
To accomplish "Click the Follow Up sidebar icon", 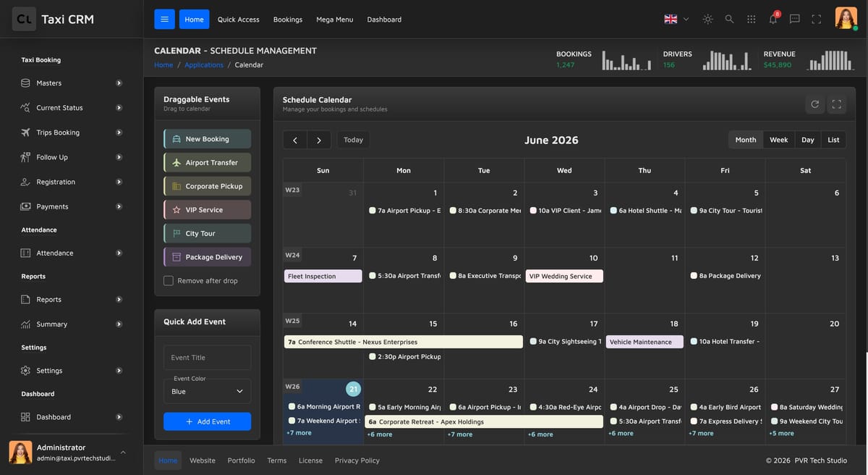I will point(25,157).
